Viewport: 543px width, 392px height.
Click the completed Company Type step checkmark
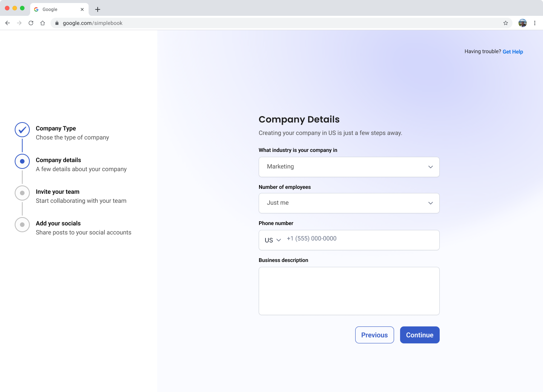[x=22, y=130]
